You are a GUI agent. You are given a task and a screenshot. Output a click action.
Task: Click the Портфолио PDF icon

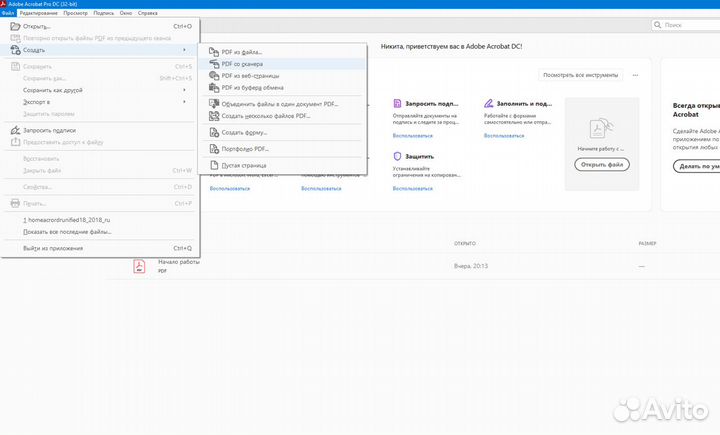click(212, 148)
